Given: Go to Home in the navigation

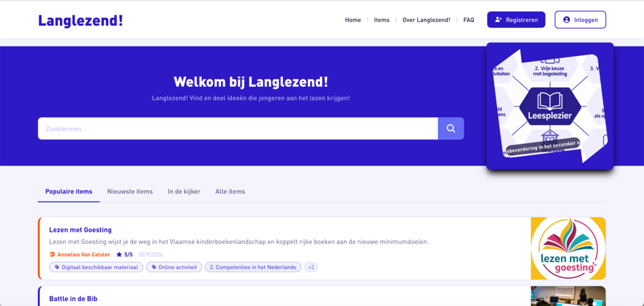Looking at the screenshot, I should coord(353,20).
